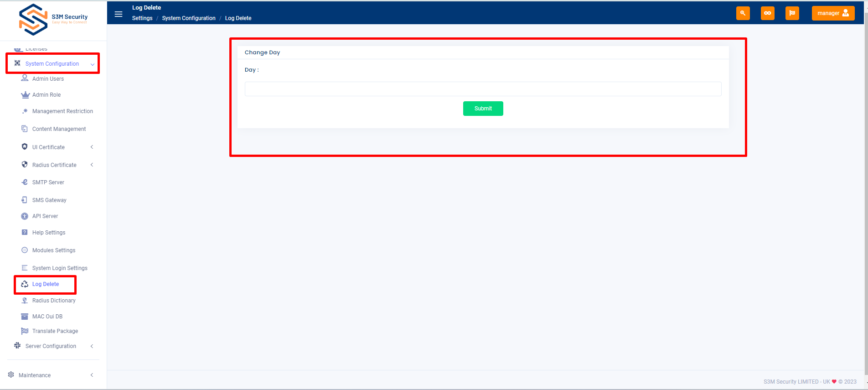Open Modules Settings menu item

tap(54, 250)
